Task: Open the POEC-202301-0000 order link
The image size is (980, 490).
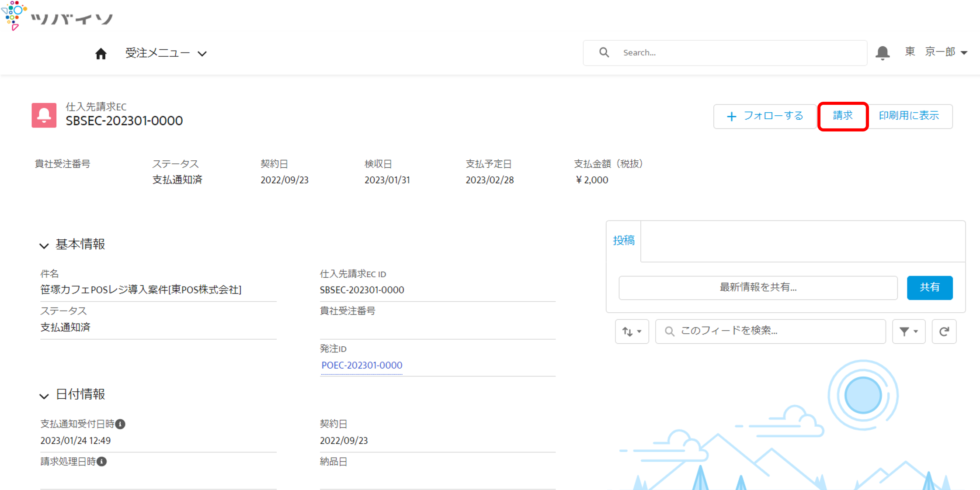Action: (362, 365)
